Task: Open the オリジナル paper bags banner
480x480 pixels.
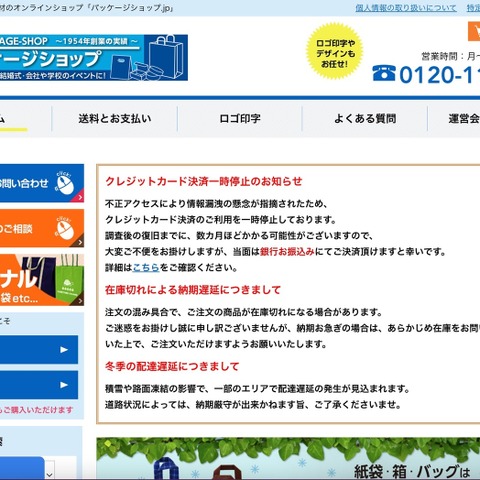Action: point(42,280)
